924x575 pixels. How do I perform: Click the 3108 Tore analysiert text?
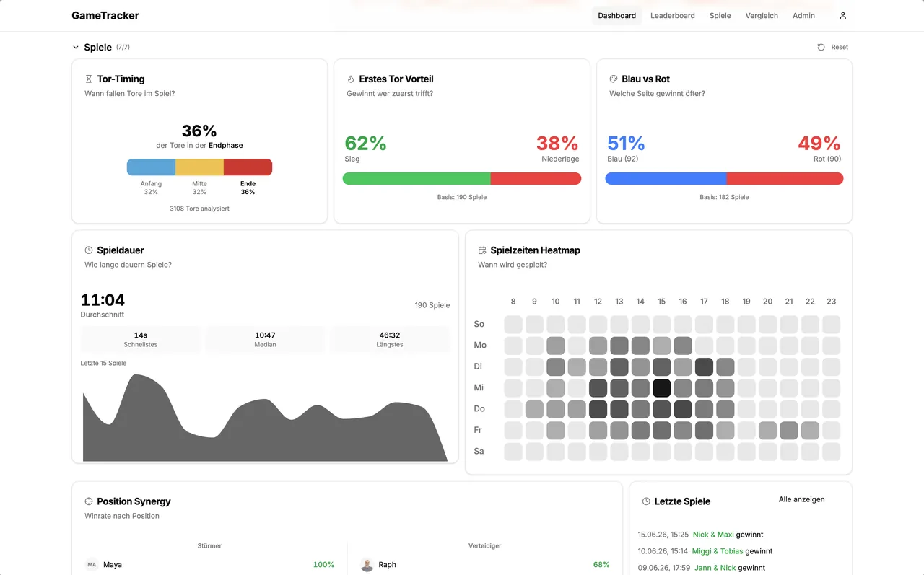pos(199,209)
